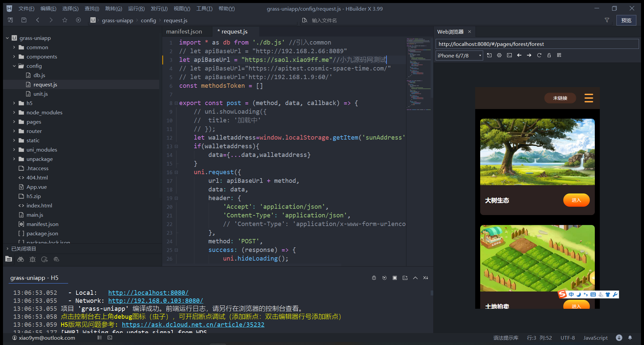Open the 运行(R) menu

coord(136,9)
